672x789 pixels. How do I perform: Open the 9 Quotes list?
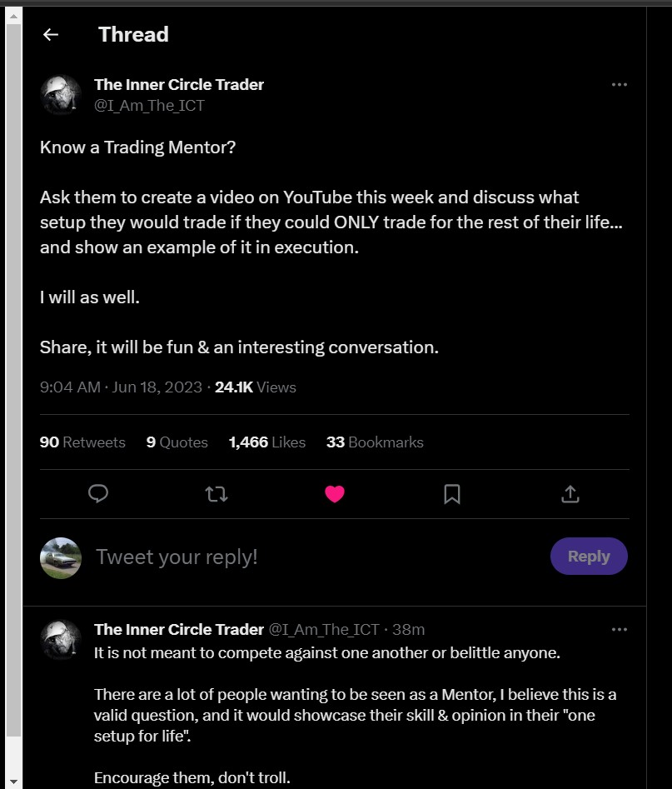point(177,442)
